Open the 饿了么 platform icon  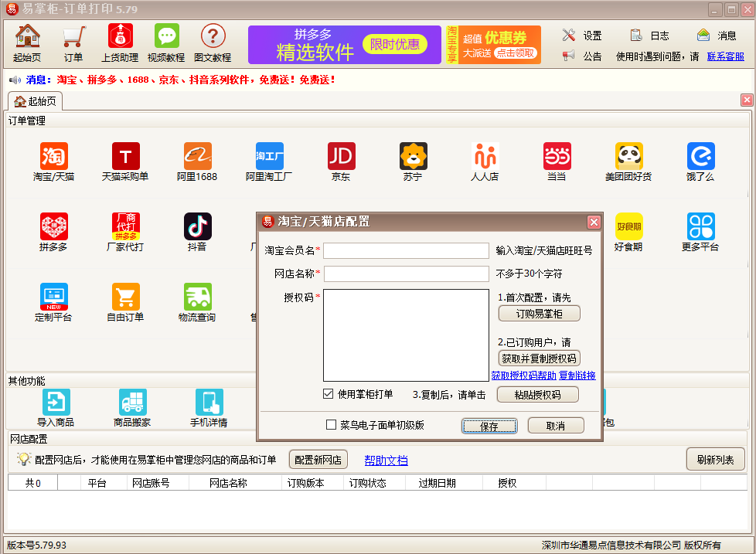pyautogui.click(x=700, y=157)
